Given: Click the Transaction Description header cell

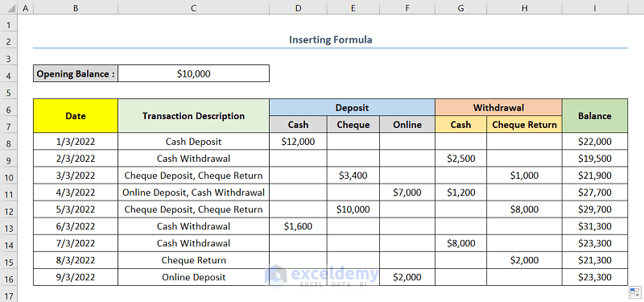Looking at the screenshot, I should tap(193, 116).
